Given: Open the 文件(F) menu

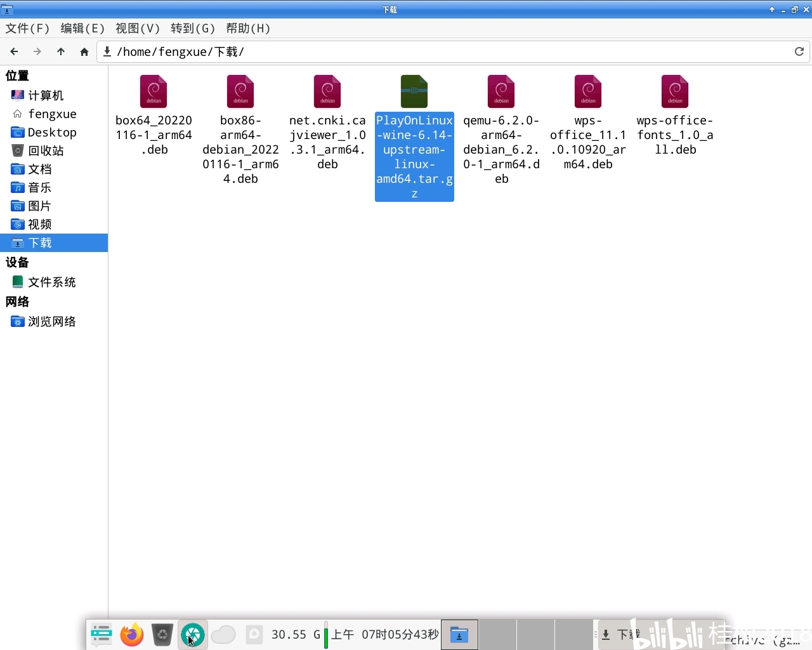Looking at the screenshot, I should [x=27, y=29].
